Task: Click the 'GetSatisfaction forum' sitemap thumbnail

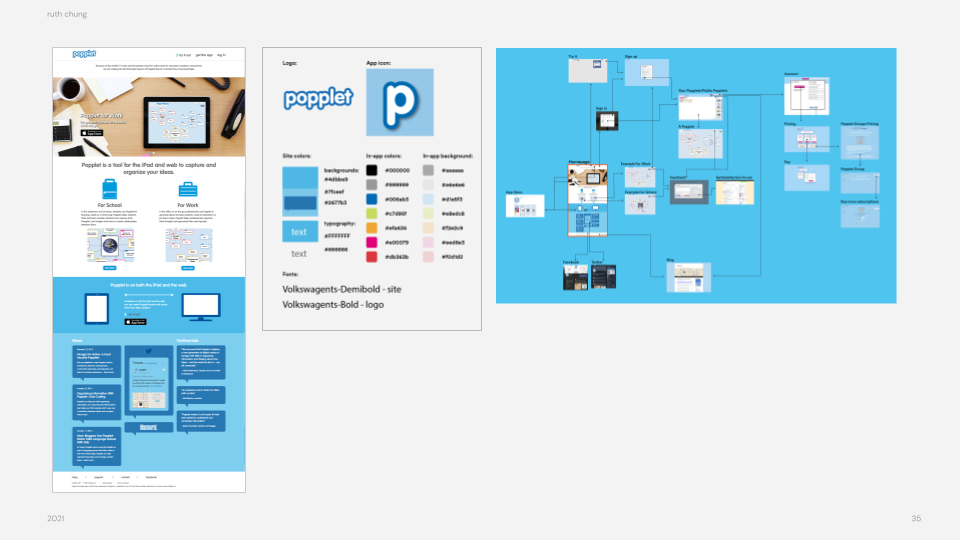Action: [x=735, y=192]
